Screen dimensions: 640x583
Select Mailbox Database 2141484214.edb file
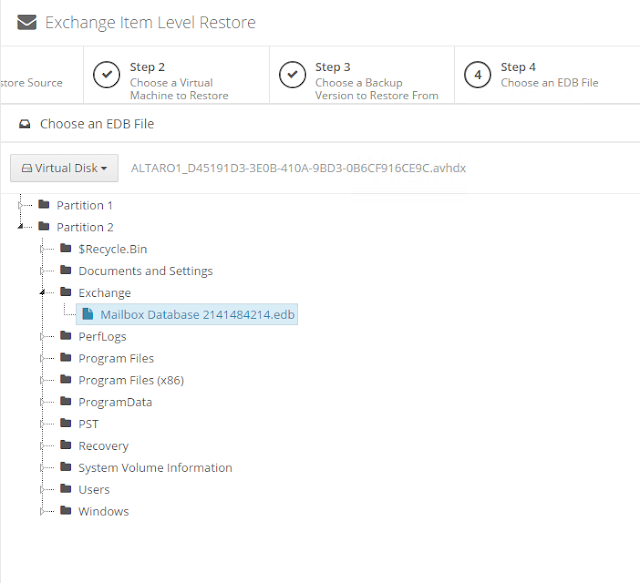pyautogui.click(x=197, y=315)
